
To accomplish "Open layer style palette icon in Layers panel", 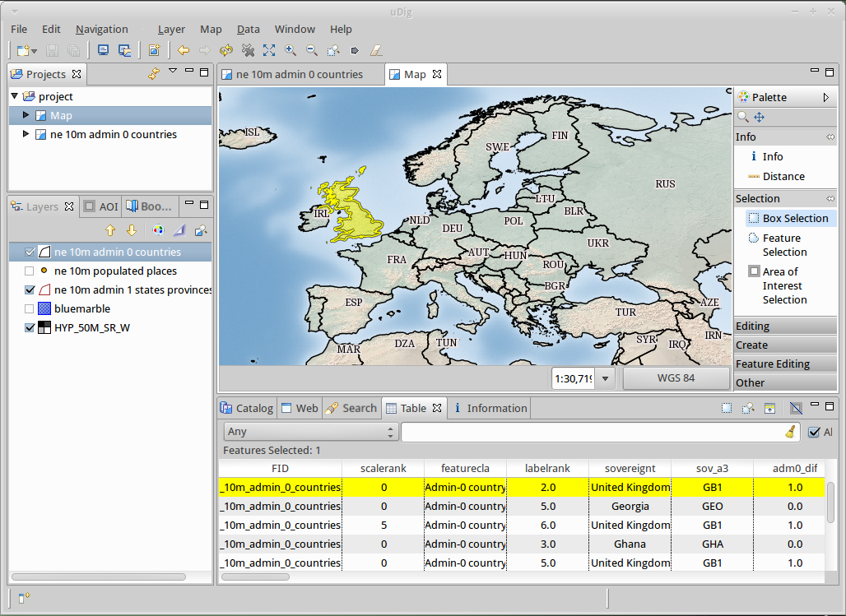I will point(158,230).
